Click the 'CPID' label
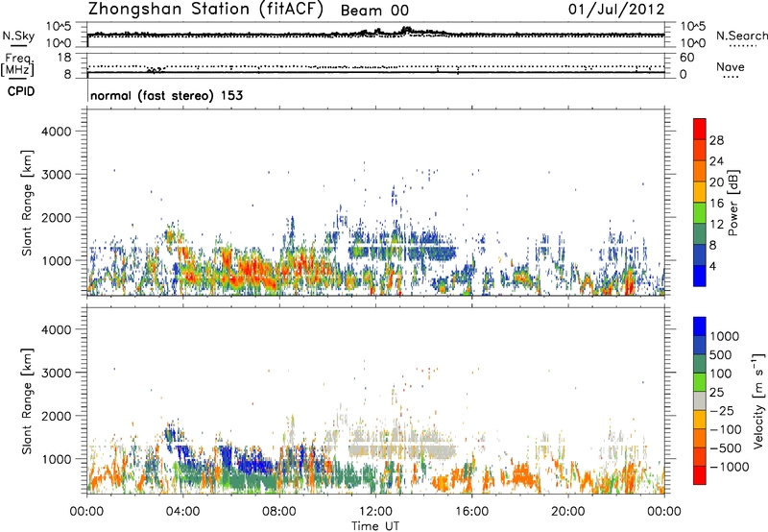Viewport: 768px width, 532px height. tap(21, 91)
